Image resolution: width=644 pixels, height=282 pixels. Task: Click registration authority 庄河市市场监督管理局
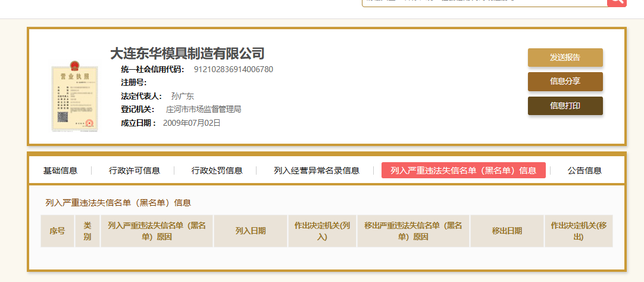point(204,110)
